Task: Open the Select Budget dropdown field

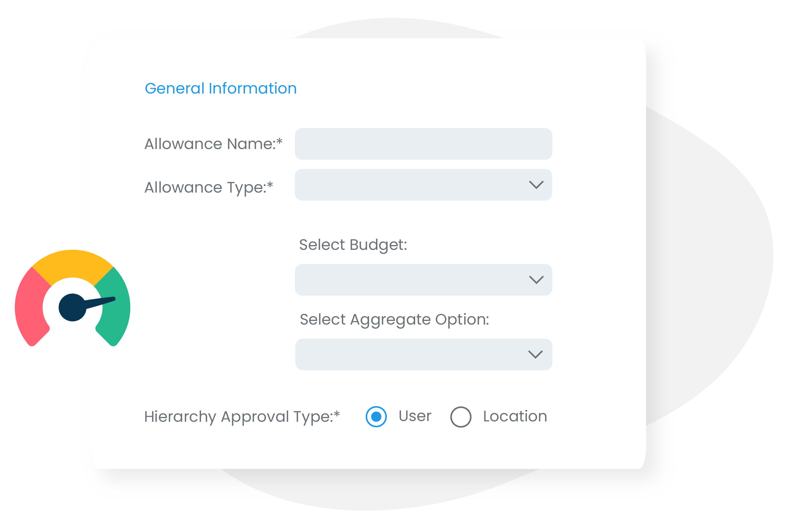Action: (410, 280)
